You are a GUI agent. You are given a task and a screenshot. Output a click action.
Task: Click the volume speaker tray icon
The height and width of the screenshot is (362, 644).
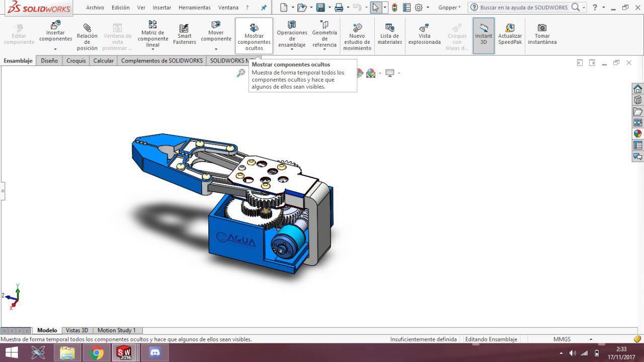click(x=572, y=353)
